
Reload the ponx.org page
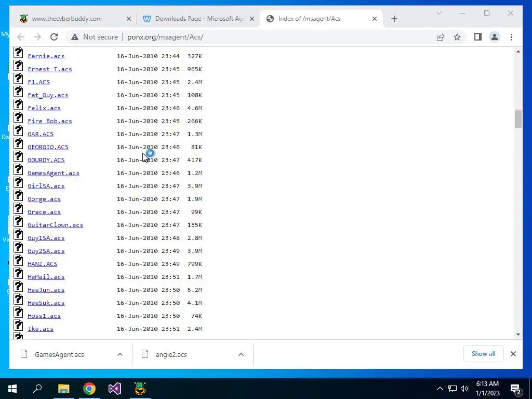point(54,37)
